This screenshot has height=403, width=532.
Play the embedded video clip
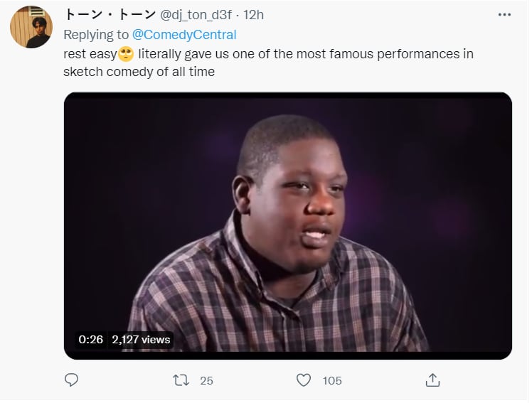(x=288, y=226)
